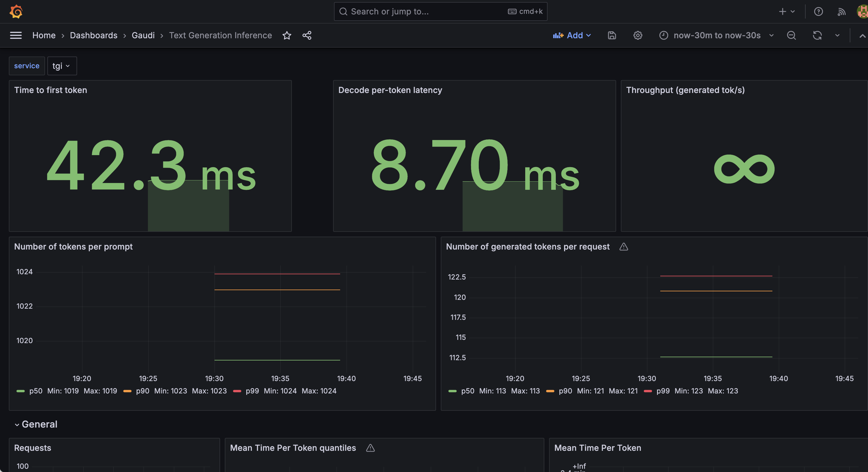This screenshot has width=868, height=472.
Task: Expand the new item menu chevron
Action: (792, 11)
